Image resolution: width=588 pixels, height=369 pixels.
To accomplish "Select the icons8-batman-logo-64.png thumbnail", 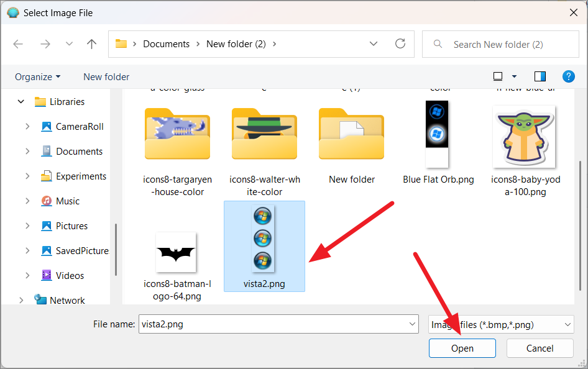I will click(177, 252).
